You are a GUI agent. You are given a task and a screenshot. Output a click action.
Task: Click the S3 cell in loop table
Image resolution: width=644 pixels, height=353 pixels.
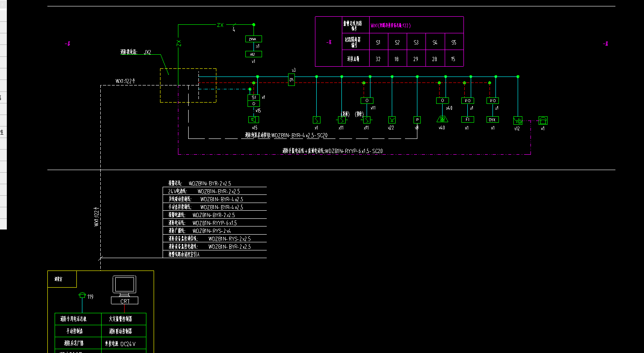tap(416, 42)
